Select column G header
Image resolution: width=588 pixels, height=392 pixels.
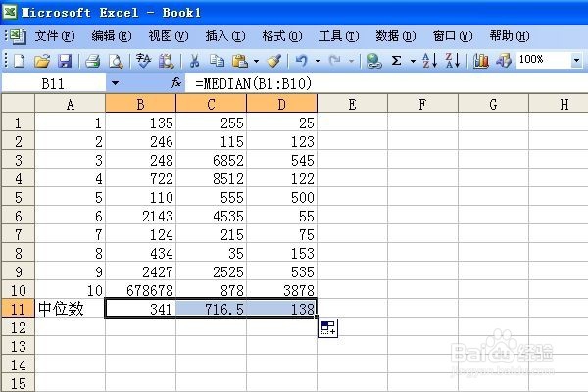pos(493,104)
